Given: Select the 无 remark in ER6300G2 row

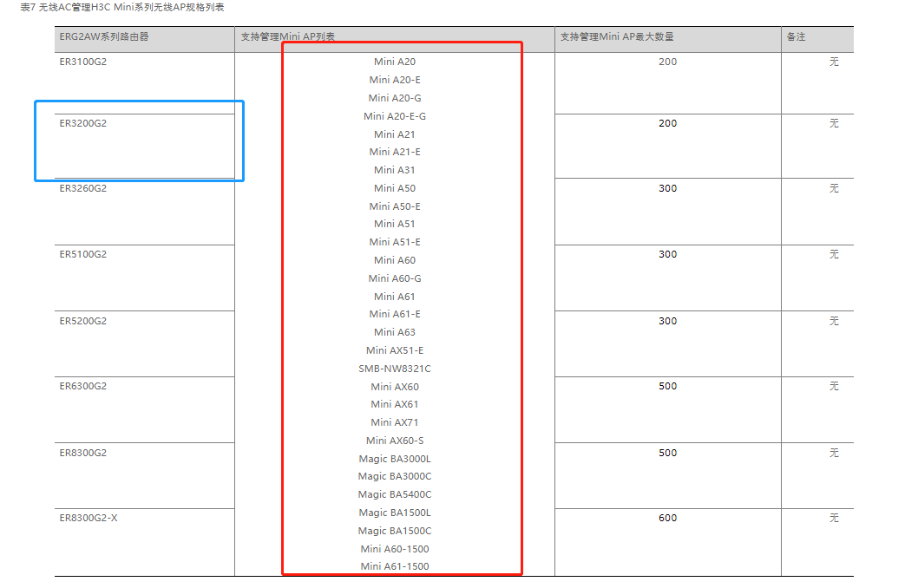Looking at the screenshot, I should click(835, 386).
